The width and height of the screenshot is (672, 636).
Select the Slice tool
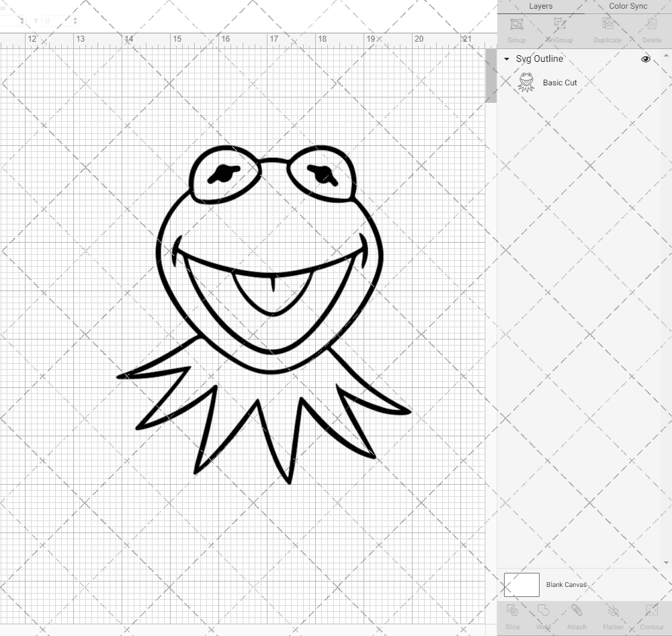click(513, 617)
